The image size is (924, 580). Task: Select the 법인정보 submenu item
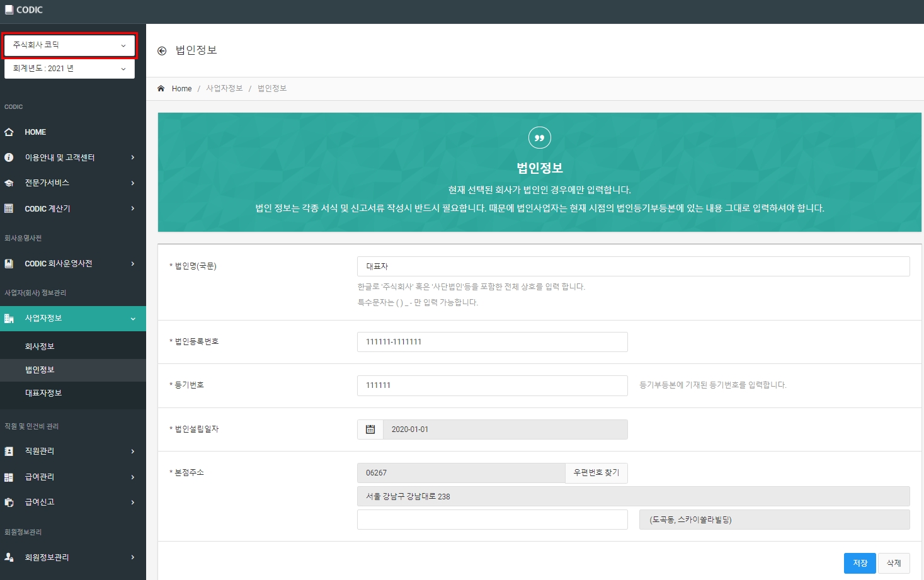(x=73, y=370)
